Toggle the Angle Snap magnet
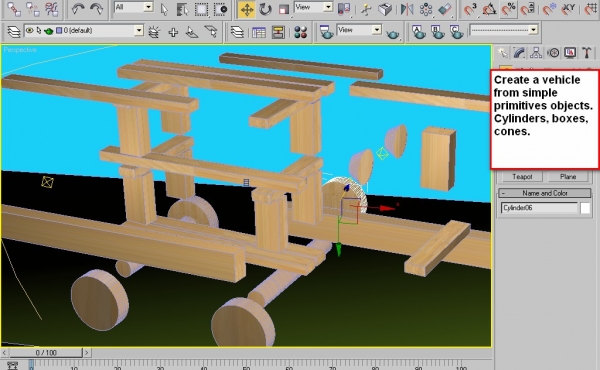 tap(489, 9)
